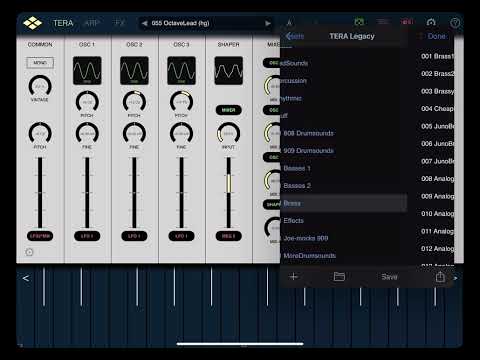Open SHAPER MIXER input source selector
The width and height of the screenshot is (480, 360).
click(228, 110)
